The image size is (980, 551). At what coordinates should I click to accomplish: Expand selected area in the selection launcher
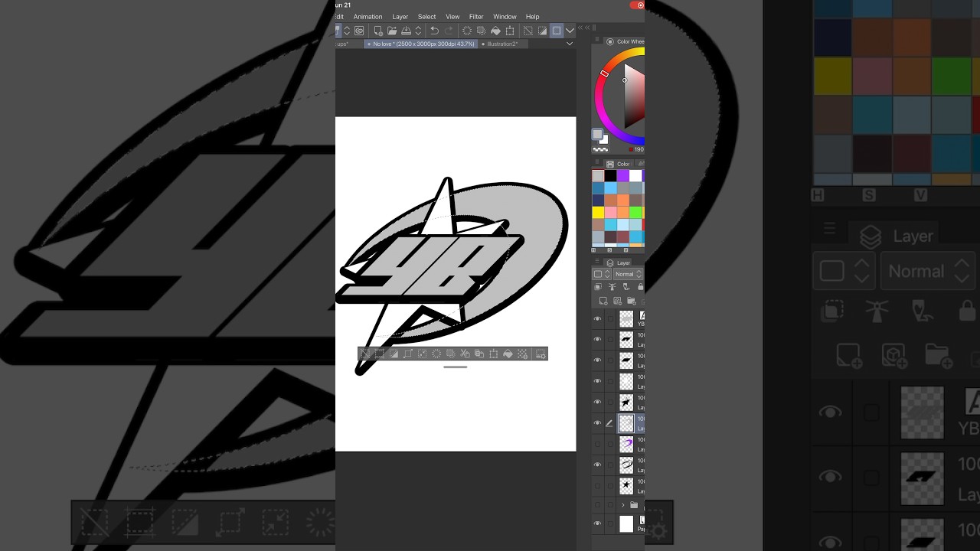click(x=408, y=354)
